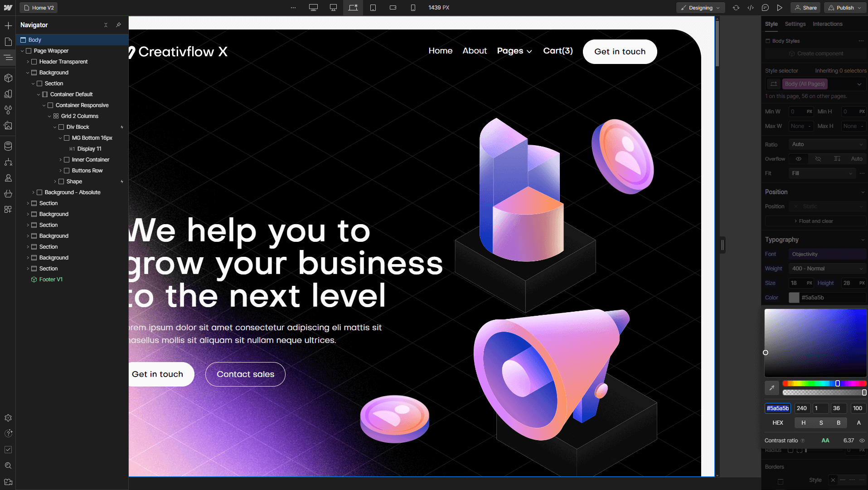Open the Pages panel
The image size is (868, 490).
pos(8,41)
